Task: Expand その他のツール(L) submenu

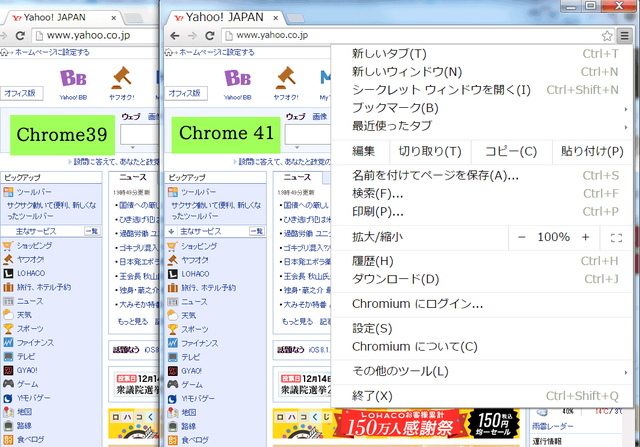Action: pos(482,371)
